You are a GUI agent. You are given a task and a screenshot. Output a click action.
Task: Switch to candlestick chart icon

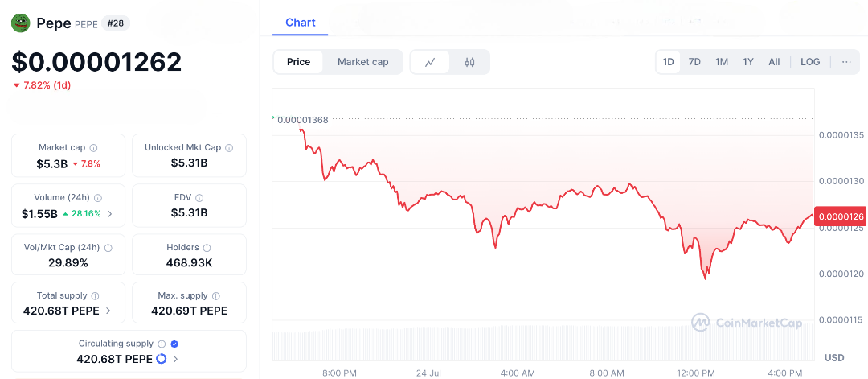click(x=469, y=62)
